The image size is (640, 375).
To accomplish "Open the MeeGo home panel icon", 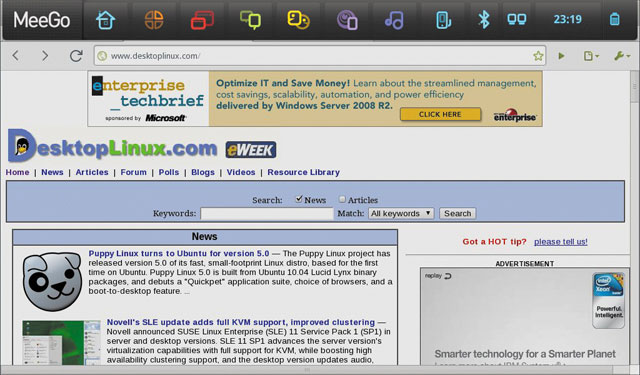I will click(105, 20).
